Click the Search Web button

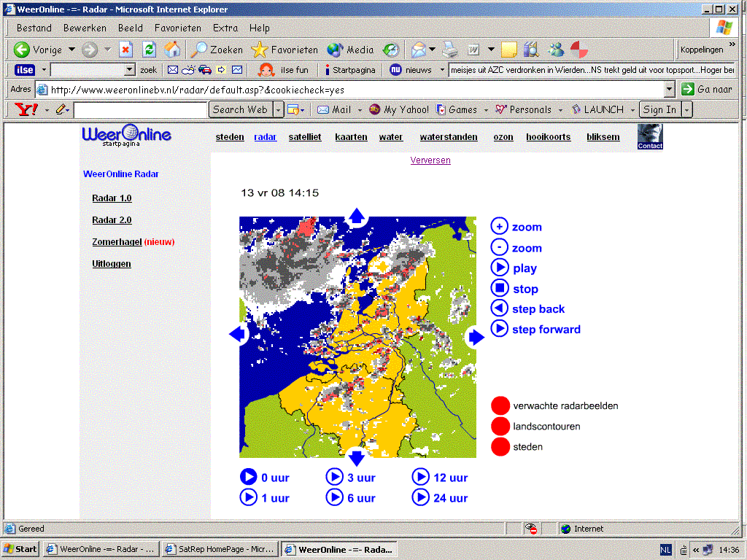[241, 110]
